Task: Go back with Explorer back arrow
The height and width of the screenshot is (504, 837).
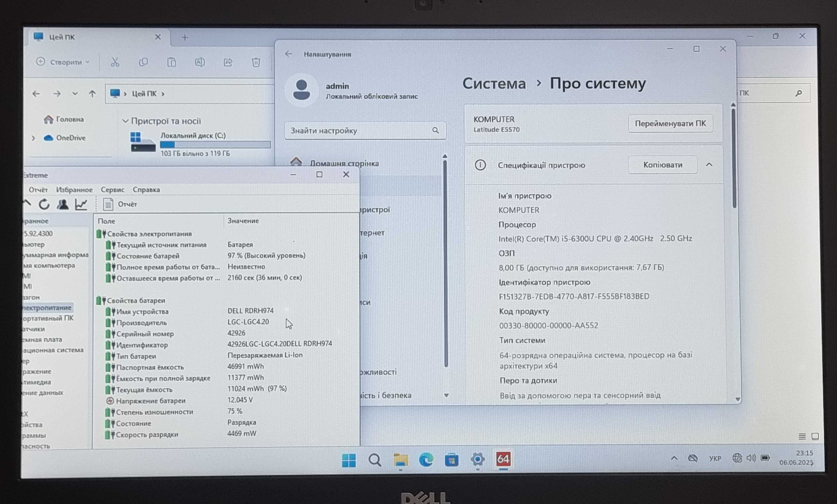Action: 36,94
